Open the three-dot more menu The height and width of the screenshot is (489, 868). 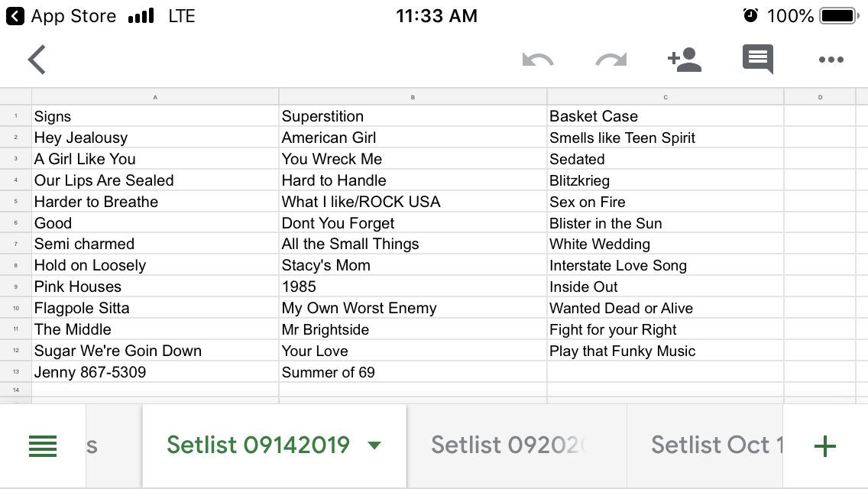tap(831, 60)
